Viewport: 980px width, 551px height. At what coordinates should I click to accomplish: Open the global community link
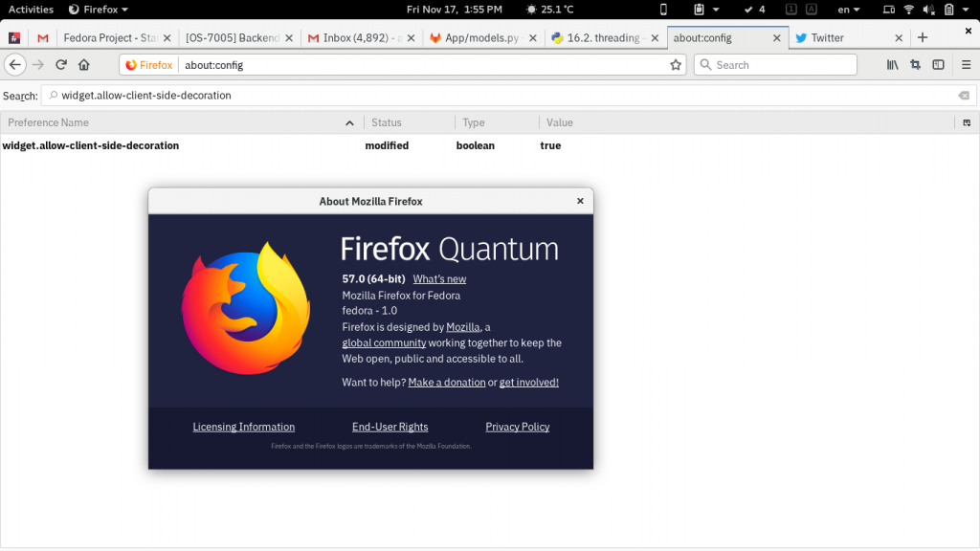[384, 343]
